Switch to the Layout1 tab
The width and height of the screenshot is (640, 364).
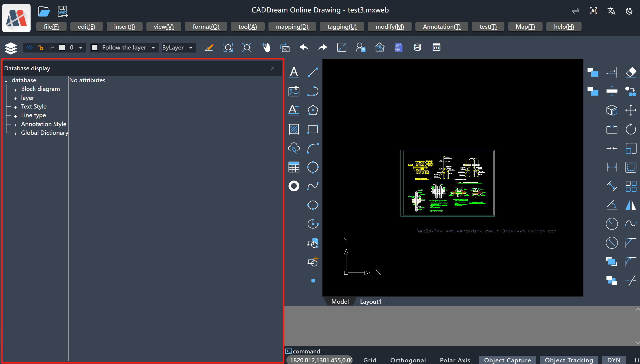click(x=370, y=301)
